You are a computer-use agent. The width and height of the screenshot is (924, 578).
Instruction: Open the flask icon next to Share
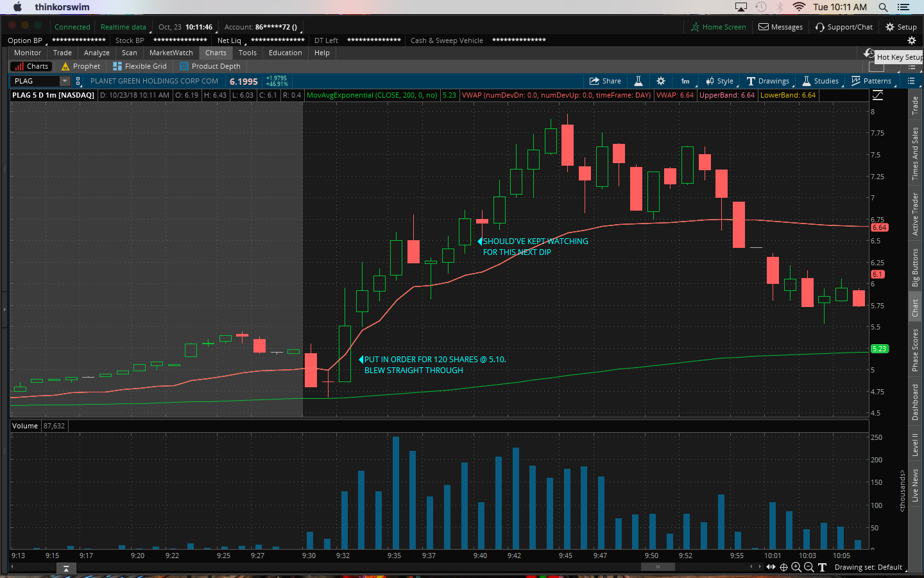click(x=638, y=81)
